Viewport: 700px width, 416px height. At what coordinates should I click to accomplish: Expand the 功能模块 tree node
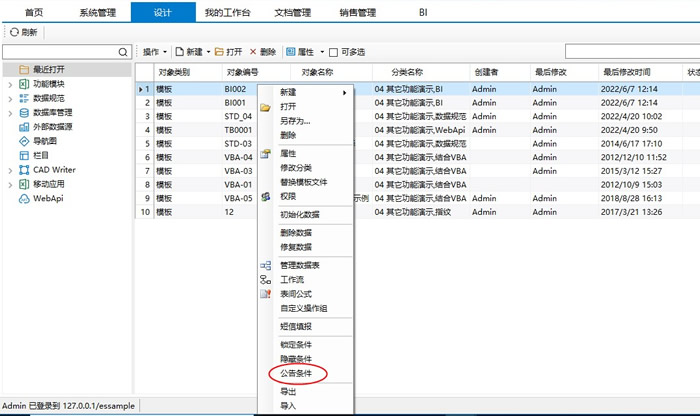tap(10, 85)
